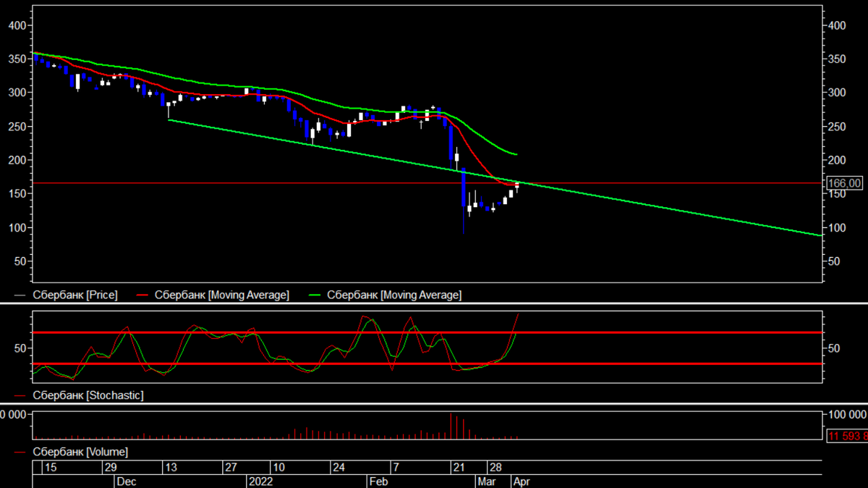The image size is (868, 488).
Task: Click the 200 label on right price axis
Action: (x=838, y=160)
